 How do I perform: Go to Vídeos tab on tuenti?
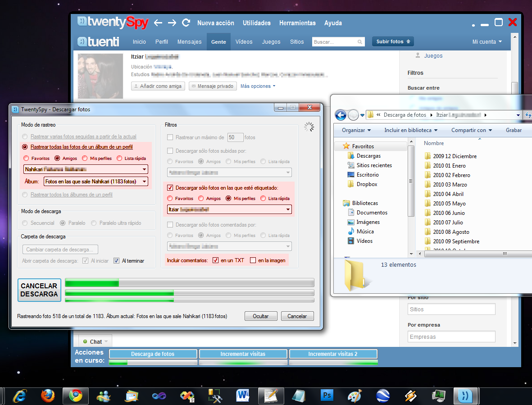(244, 42)
